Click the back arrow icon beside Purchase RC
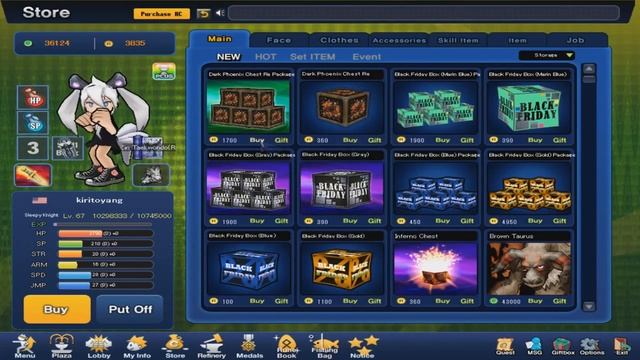The image size is (640, 360). click(x=203, y=13)
